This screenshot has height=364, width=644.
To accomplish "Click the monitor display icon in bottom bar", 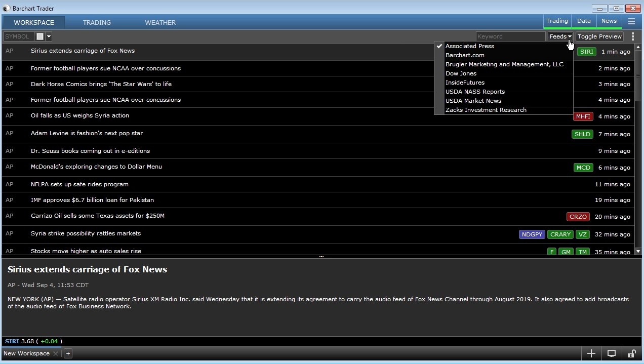I will pyautogui.click(x=612, y=353).
